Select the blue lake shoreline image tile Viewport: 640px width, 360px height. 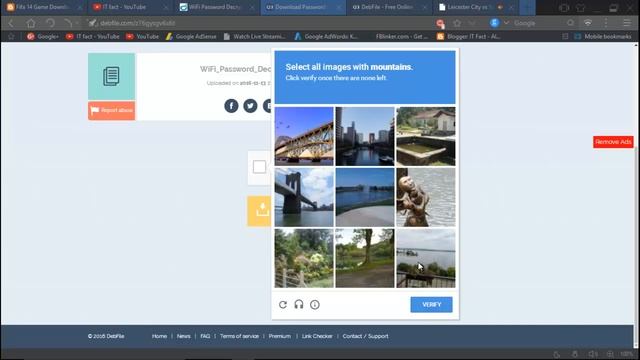[x=365, y=197]
